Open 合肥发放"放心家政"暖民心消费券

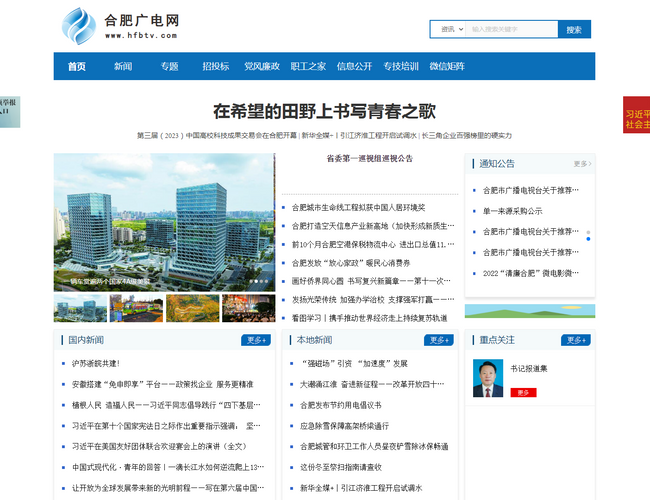351,263
